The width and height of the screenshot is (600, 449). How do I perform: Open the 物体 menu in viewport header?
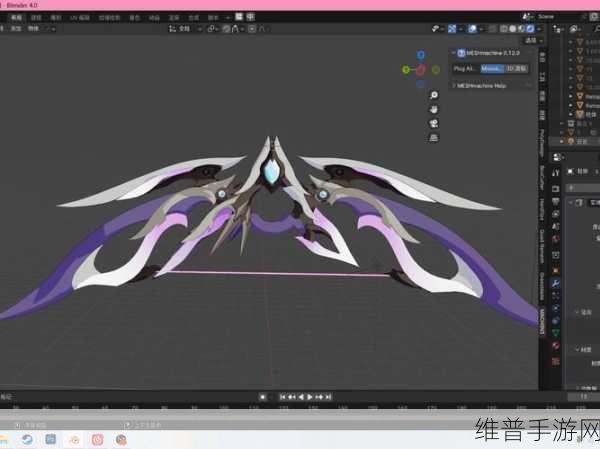pyautogui.click(x=33, y=29)
